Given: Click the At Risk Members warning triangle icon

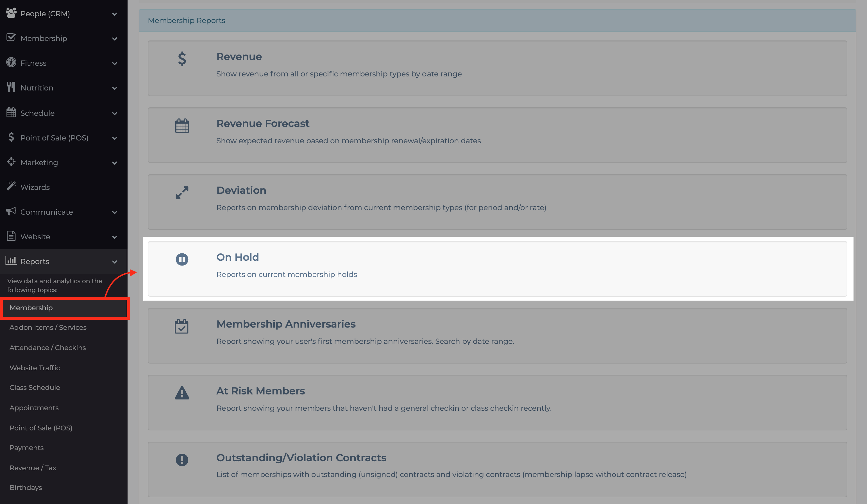Looking at the screenshot, I should (x=182, y=393).
